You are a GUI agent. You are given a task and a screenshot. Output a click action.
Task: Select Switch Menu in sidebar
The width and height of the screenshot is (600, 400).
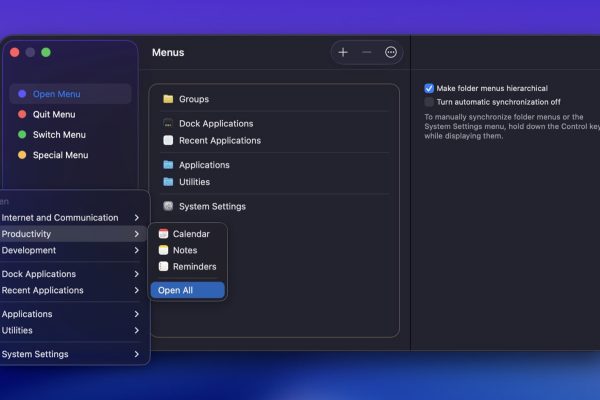(70, 134)
